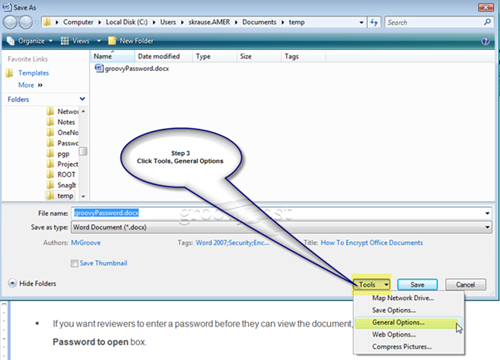Image resolution: width=500 pixels, height=360 pixels.
Task: Click the folder tree scroll down arrow
Action: pyautogui.click(x=83, y=196)
